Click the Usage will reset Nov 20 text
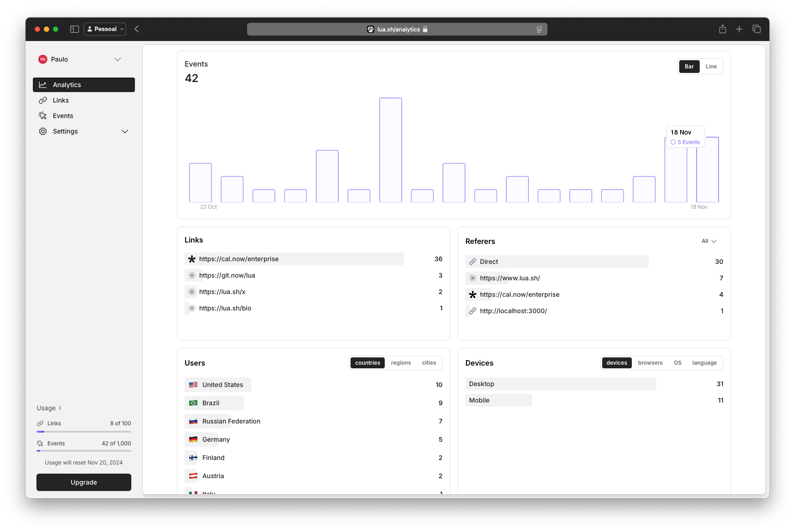 point(84,463)
